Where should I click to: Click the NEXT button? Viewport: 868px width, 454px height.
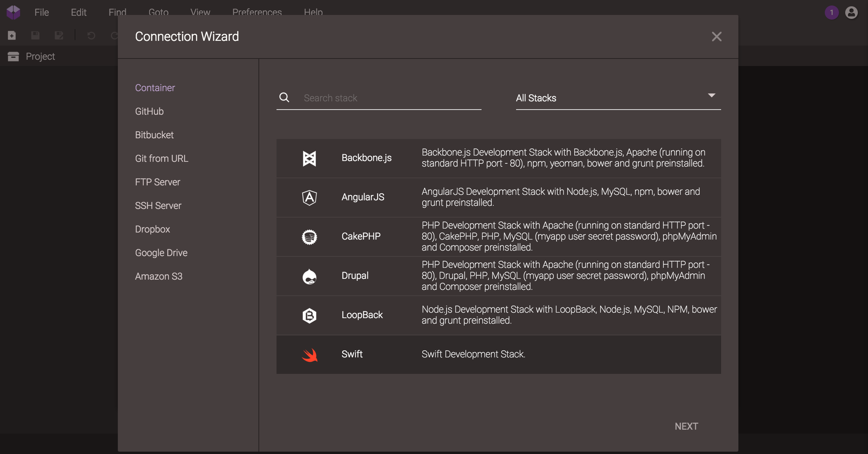pyautogui.click(x=686, y=426)
